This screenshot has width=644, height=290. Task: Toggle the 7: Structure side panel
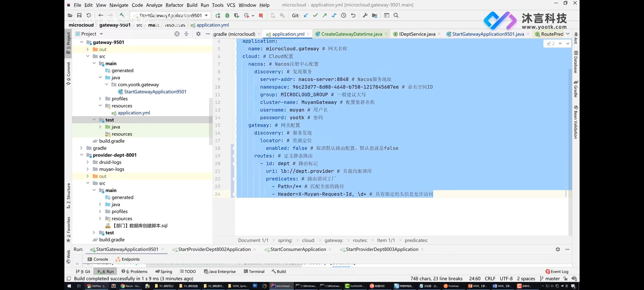(69, 196)
